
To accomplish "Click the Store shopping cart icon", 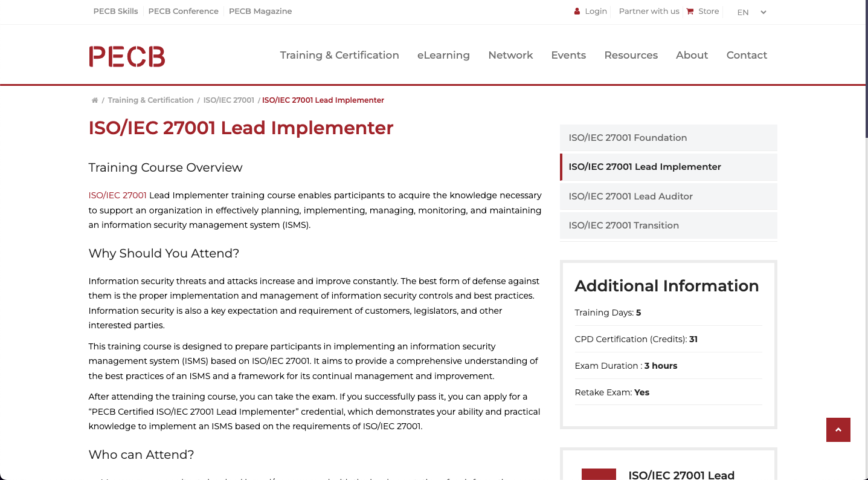I will 690,11.
